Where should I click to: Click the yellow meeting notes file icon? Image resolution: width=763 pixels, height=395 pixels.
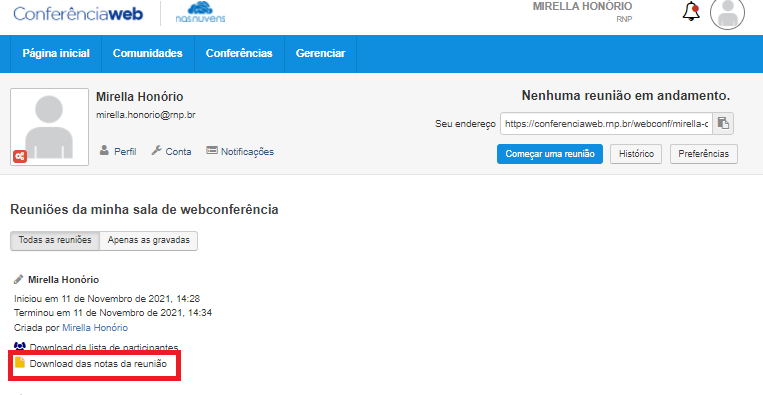(19, 363)
